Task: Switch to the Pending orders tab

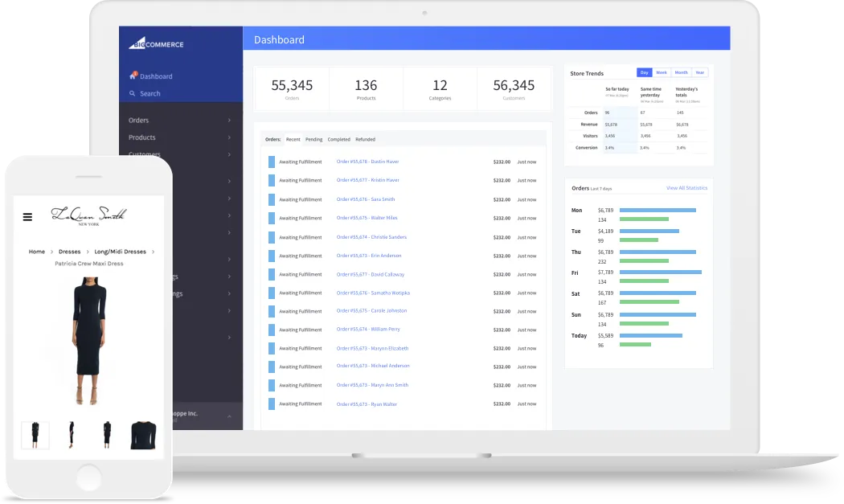Action: (x=313, y=140)
